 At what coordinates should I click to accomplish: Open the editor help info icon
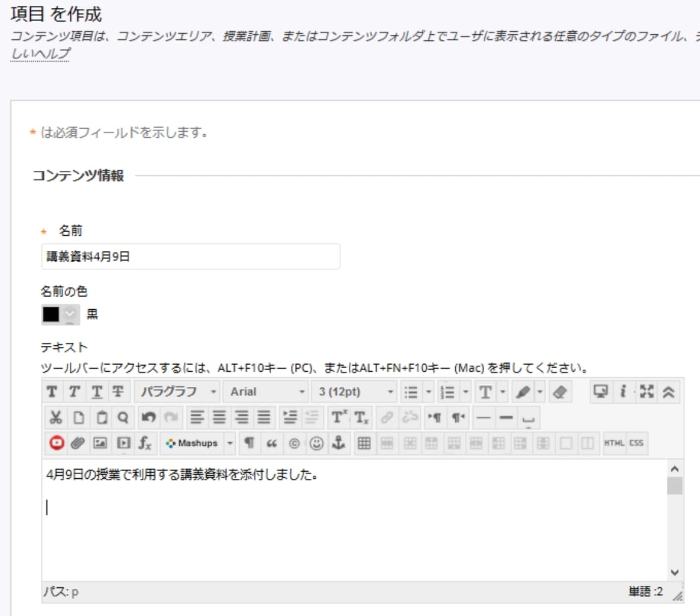(623, 392)
